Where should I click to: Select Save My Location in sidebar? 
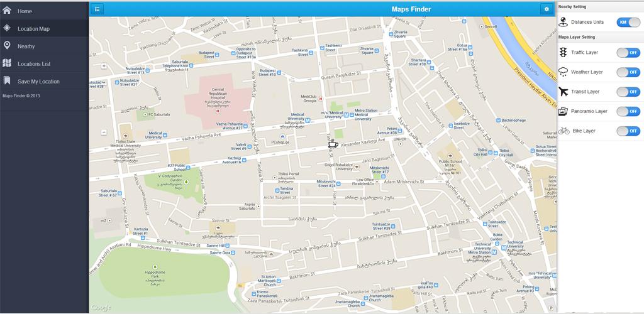(45, 81)
